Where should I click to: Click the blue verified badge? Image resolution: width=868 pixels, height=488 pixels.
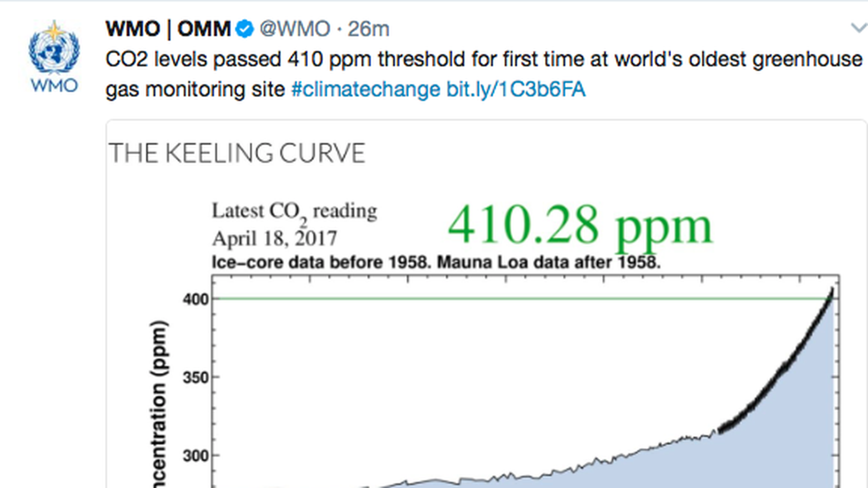245,29
